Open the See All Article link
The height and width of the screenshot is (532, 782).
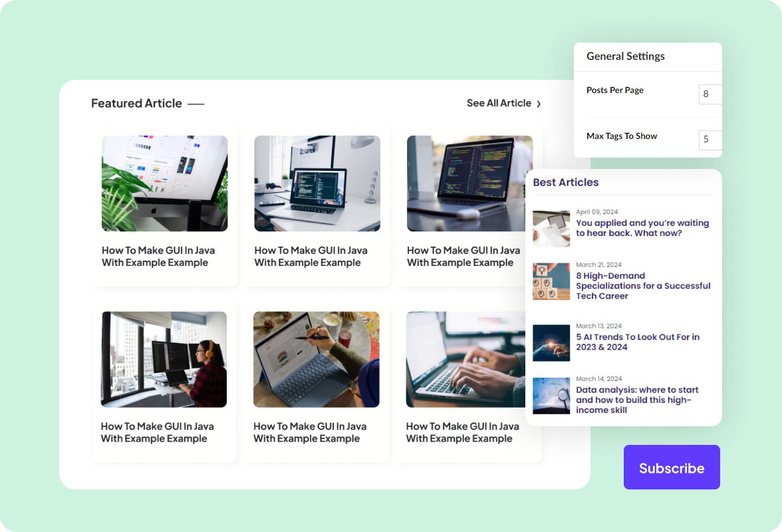coord(499,103)
